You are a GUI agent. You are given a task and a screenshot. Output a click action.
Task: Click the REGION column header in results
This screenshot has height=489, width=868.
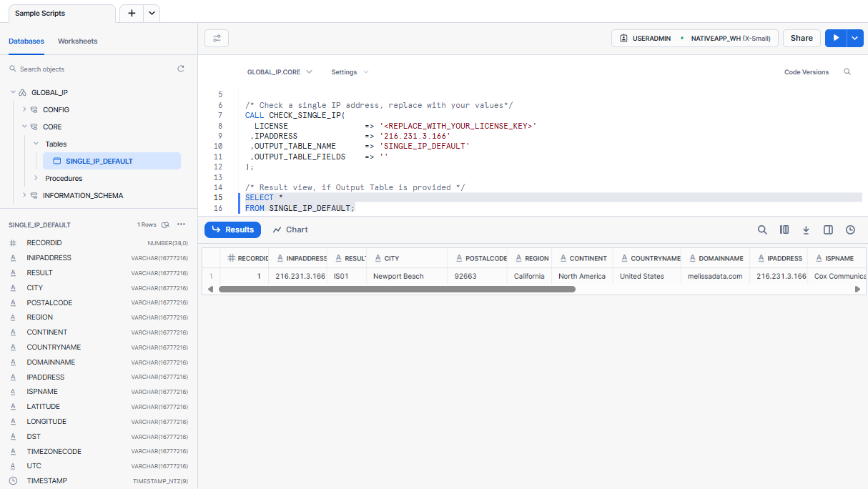530,258
